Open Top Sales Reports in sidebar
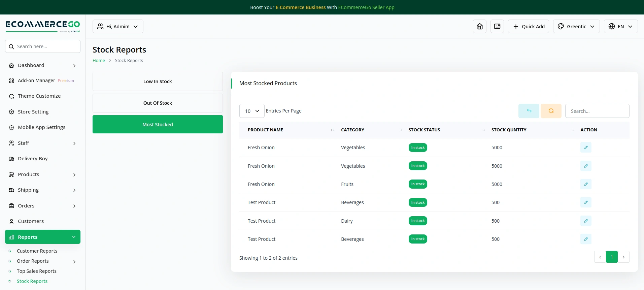Viewport: 644px width, 290px height. 36,271
